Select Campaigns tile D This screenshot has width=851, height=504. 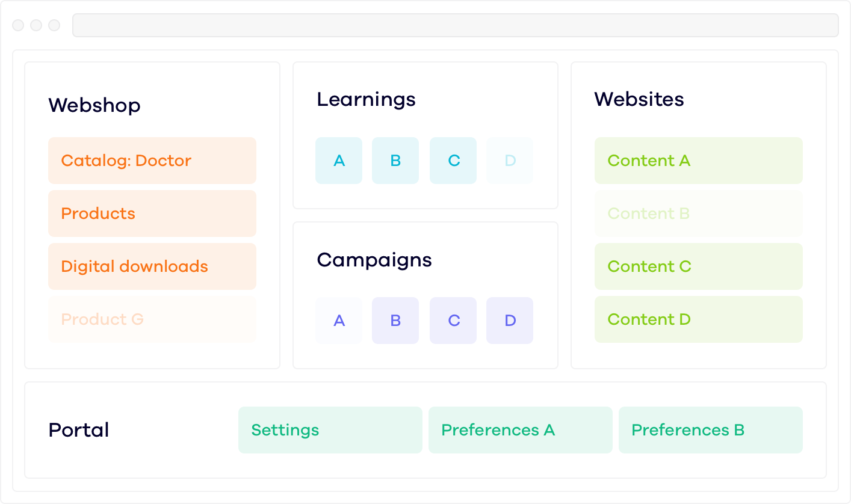pos(510,321)
